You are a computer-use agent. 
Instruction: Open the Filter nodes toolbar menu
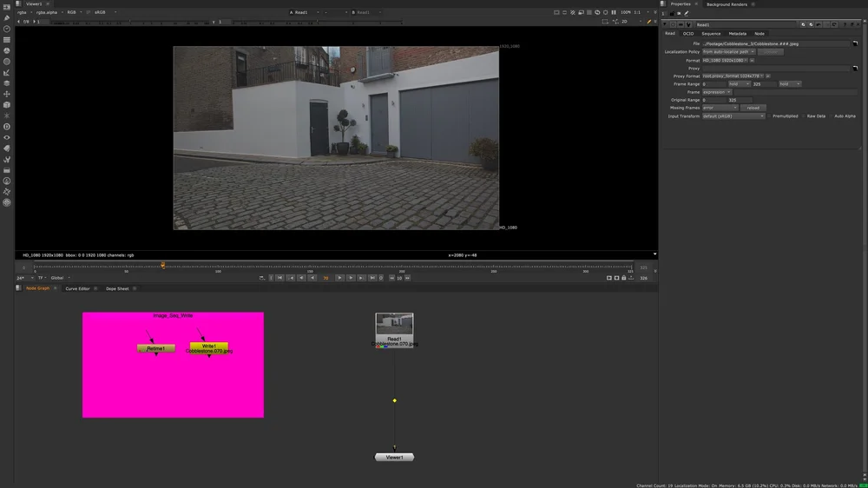click(7, 62)
